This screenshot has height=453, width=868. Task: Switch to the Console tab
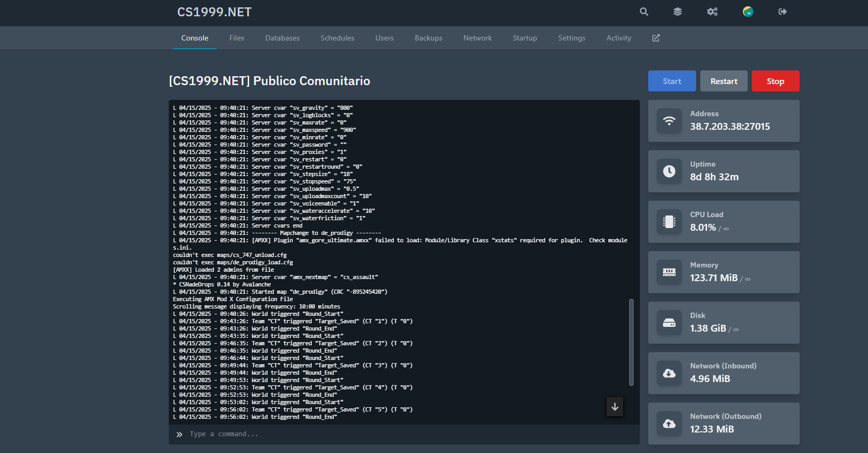[195, 38]
